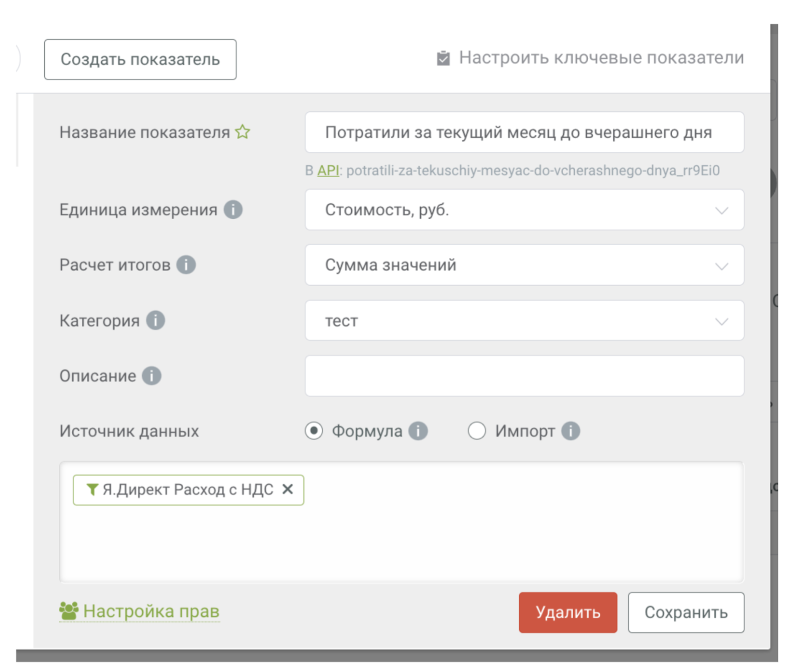Click info icon next to Расчет итогов
Viewport: 785px width, 672px height.
tap(186, 264)
